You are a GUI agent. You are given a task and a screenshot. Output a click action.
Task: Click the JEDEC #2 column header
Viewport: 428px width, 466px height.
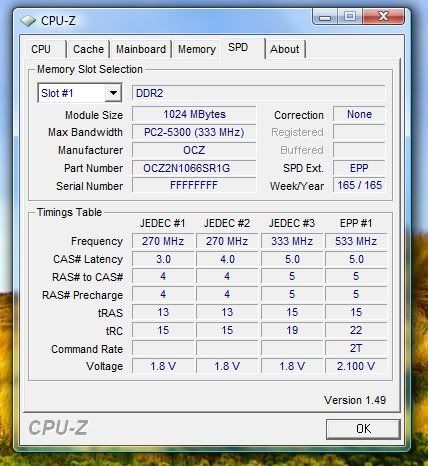227,223
